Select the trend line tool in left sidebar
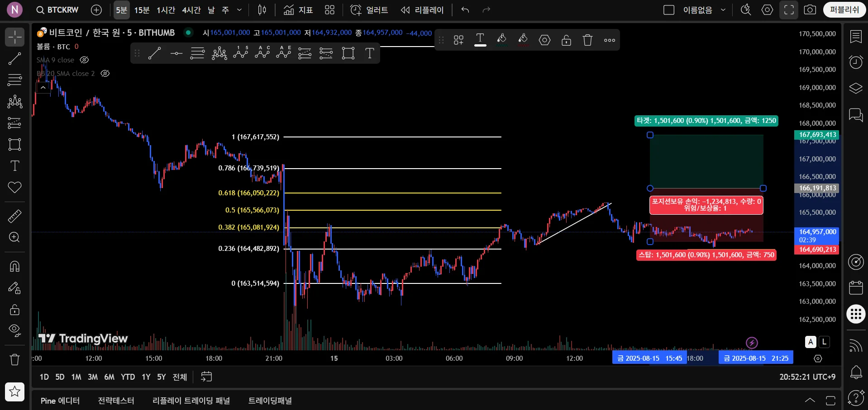The image size is (868, 410). [14, 58]
